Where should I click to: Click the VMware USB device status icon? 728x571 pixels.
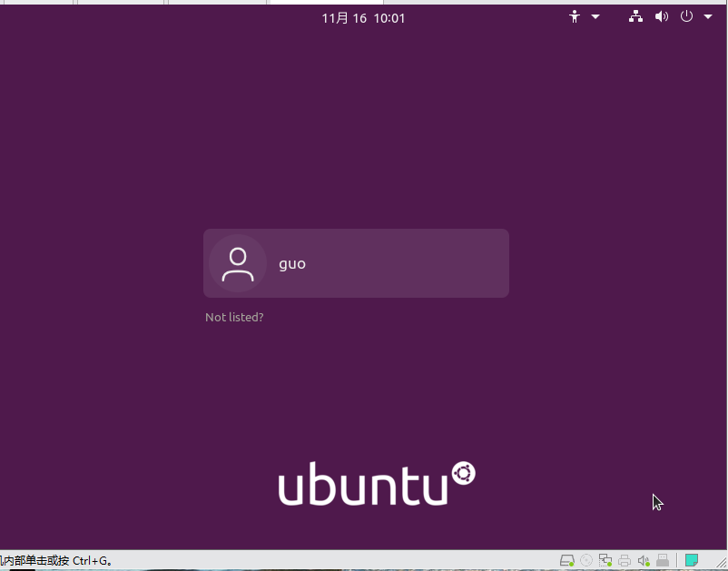[x=663, y=560]
